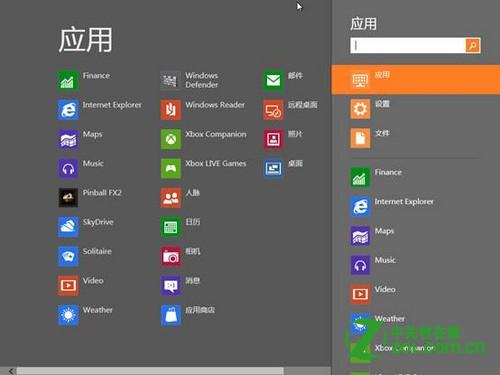Click the horizontal scrollbar thumb at bottom
Viewport: 500px width, 375px height.
(x=150, y=371)
